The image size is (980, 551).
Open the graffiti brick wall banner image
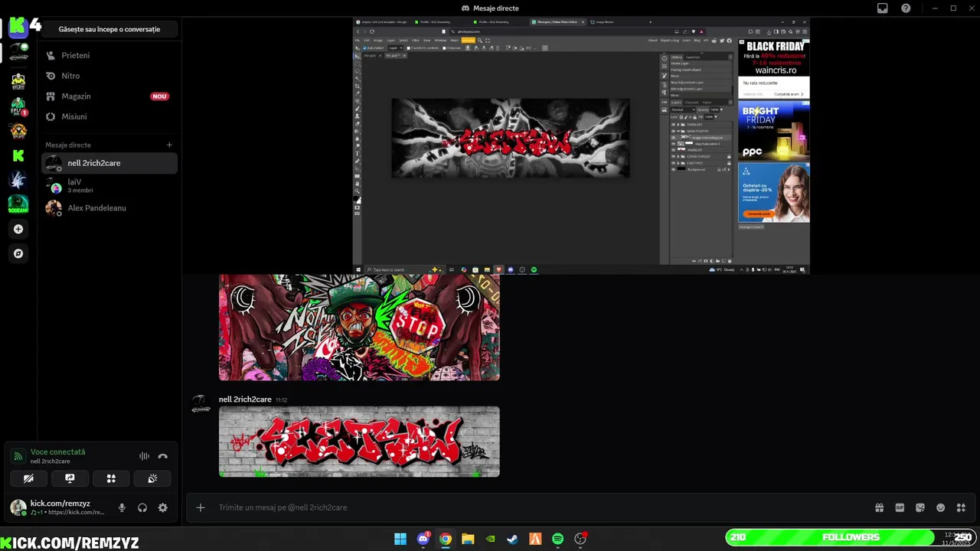pyautogui.click(x=359, y=442)
